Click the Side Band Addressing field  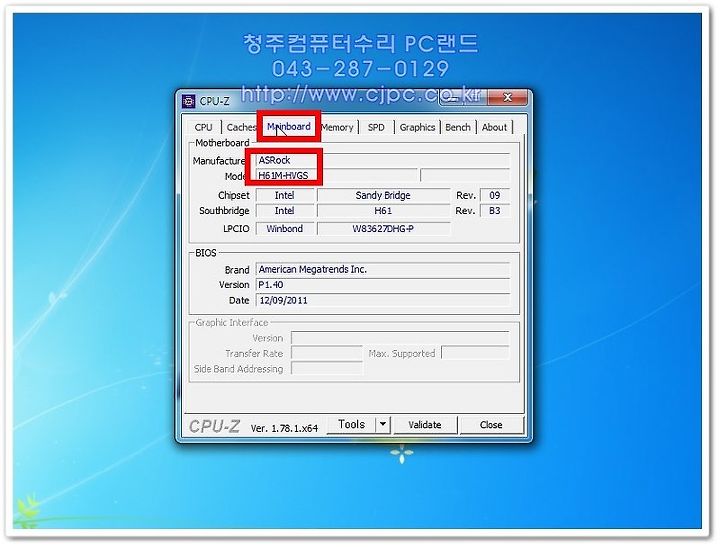click(x=326, y=368)
